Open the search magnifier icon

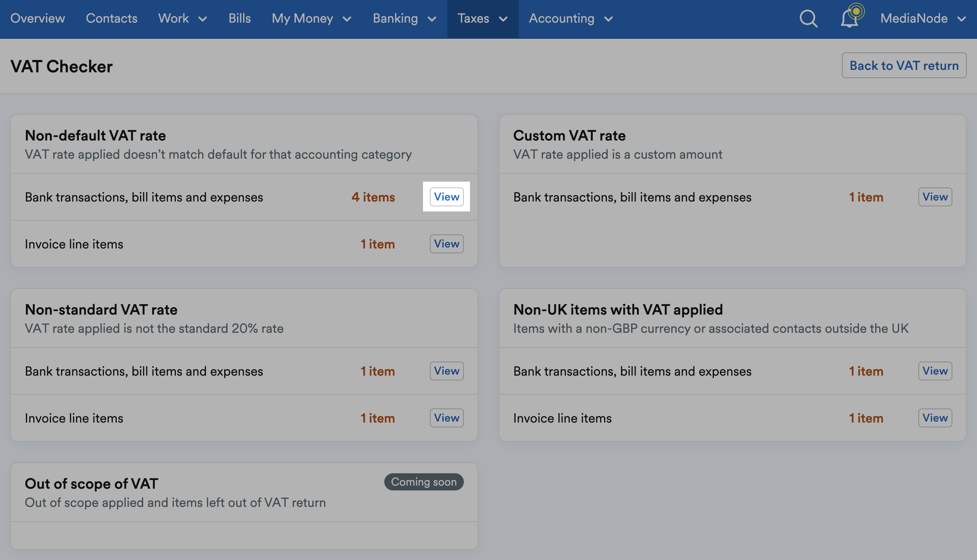[808, 19]
